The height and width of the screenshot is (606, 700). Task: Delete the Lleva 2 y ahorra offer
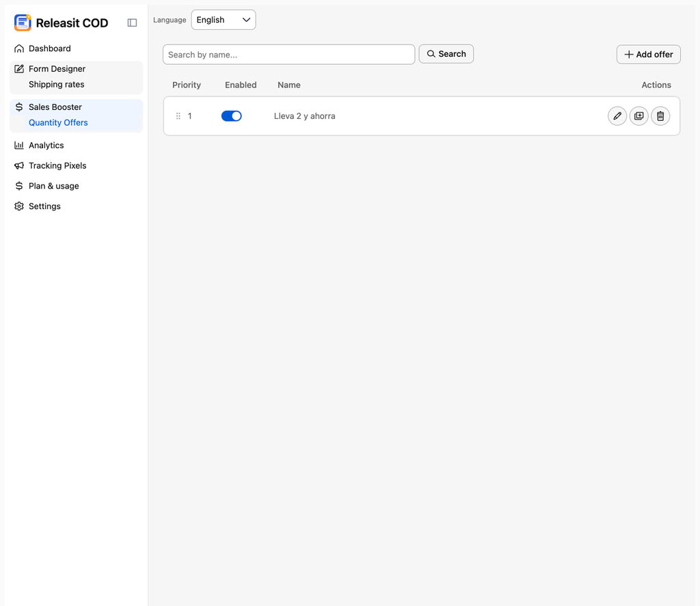[660, 116]
